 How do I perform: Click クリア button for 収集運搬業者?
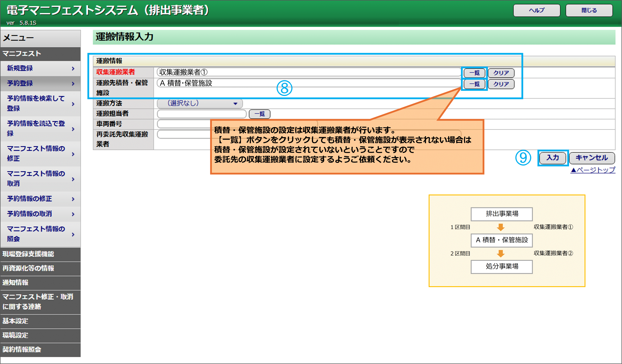coord(501,73)
